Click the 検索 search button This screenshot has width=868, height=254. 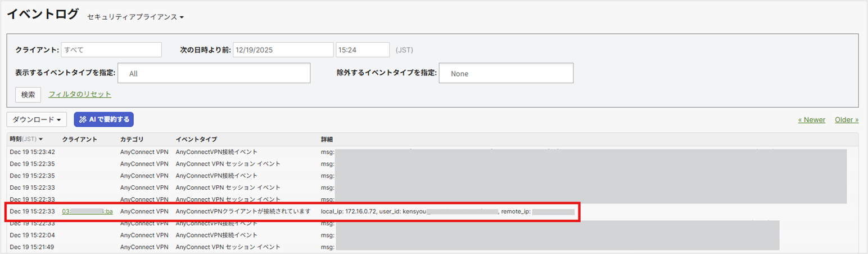click(28, 95)
